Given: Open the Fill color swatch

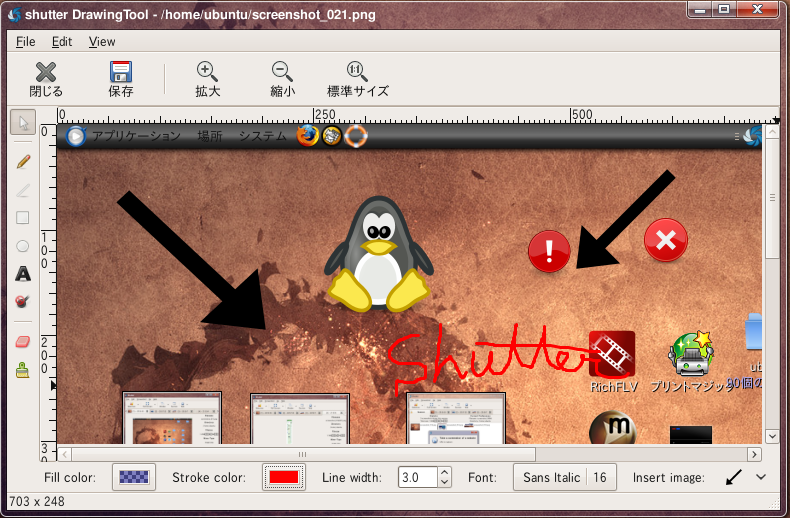Looking at the screenshot, I should 134,477.
